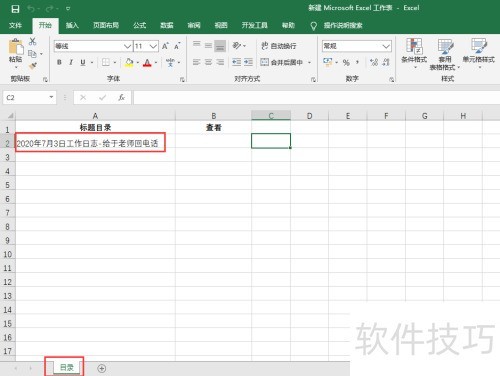Click the phonetic guide 文 icon
The width and height of the screenshot is (500, 376).
[x=170, y=62]
